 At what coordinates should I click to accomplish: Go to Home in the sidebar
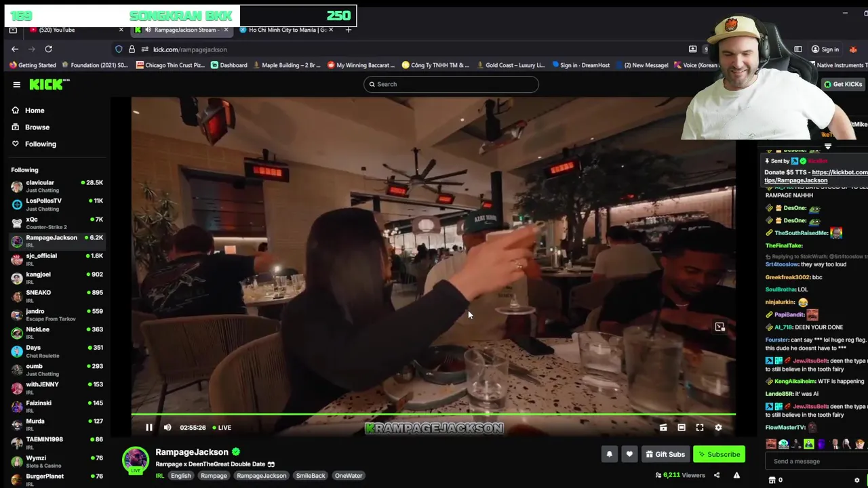(28, 110)
